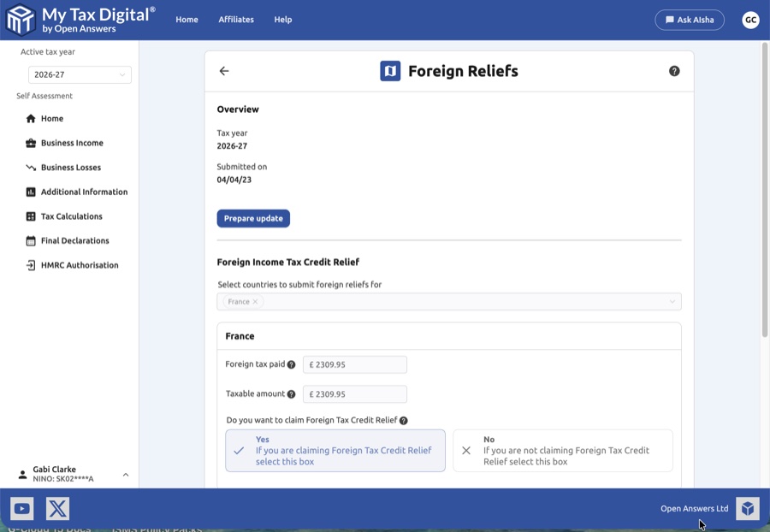This screenshot has width=770, height=532.
Task: Select No for Foreign Tax Credit Relief
Action: tap(562, 451)
